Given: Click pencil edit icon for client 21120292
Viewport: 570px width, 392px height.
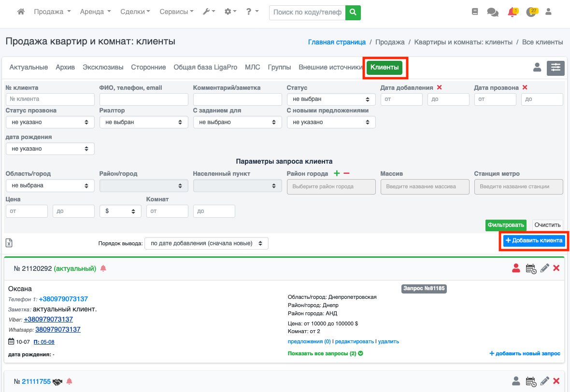Looking at the screenshot, I should pos(544,268).
